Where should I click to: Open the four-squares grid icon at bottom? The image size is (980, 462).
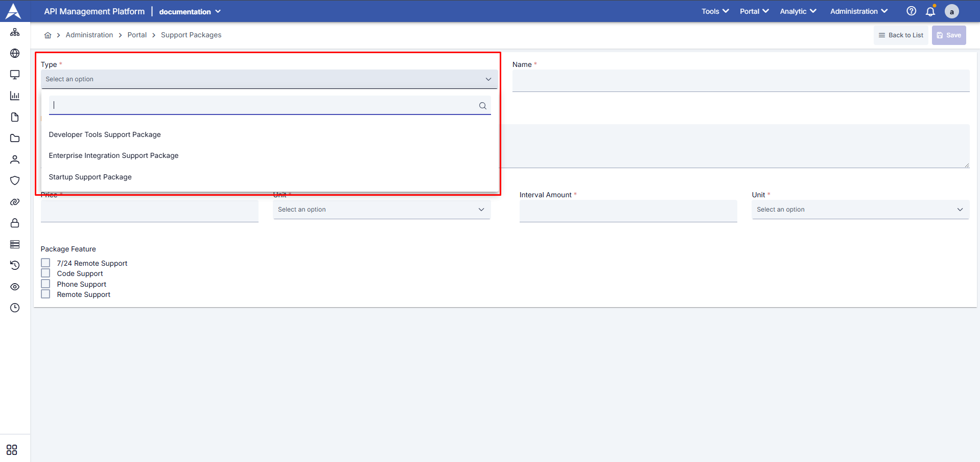(12, 450)
